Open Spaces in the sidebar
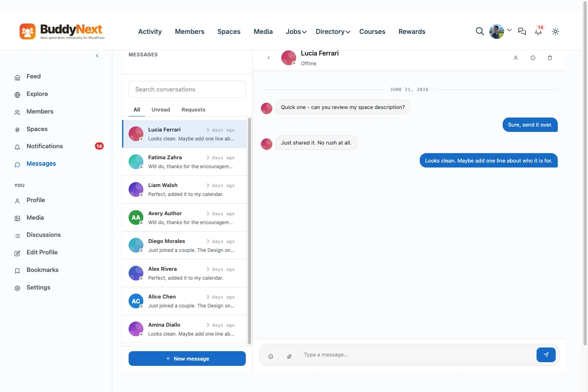588x392 pixels. pyautogui.click(x=37, y=129)
